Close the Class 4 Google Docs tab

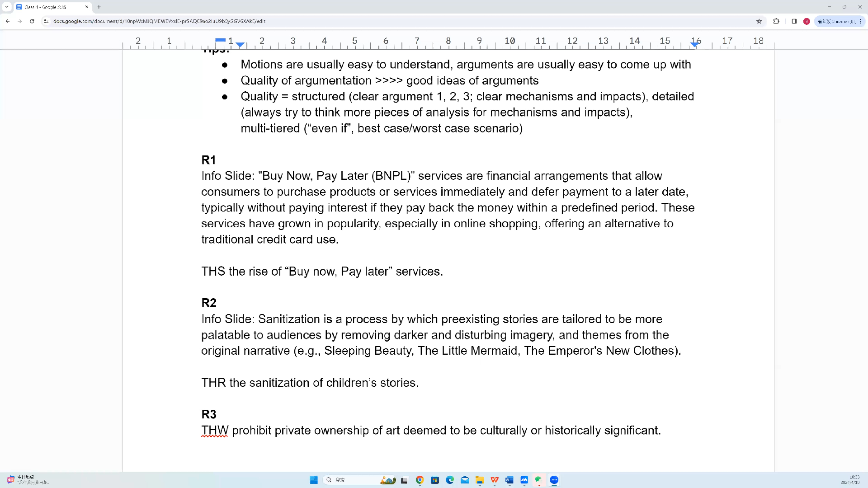(x=87, y=7)
